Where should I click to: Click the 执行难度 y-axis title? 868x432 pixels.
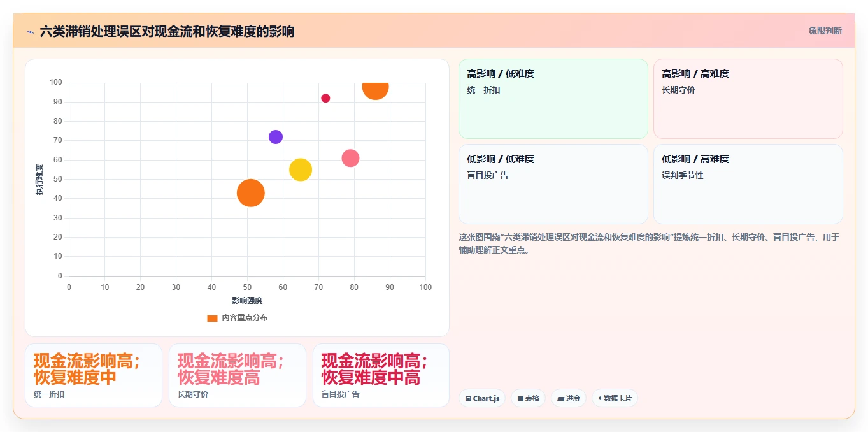point(39,179)
